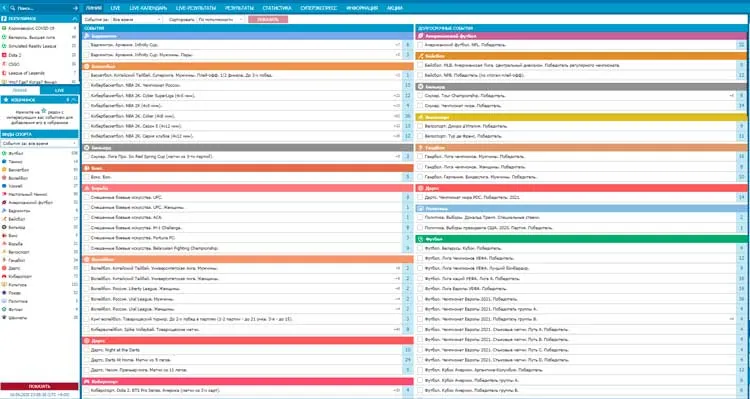Image resolution: width=750 pixels, height=399 pixels.
Task: Click the arrow icon right of search field
Action: click(75, 8)
